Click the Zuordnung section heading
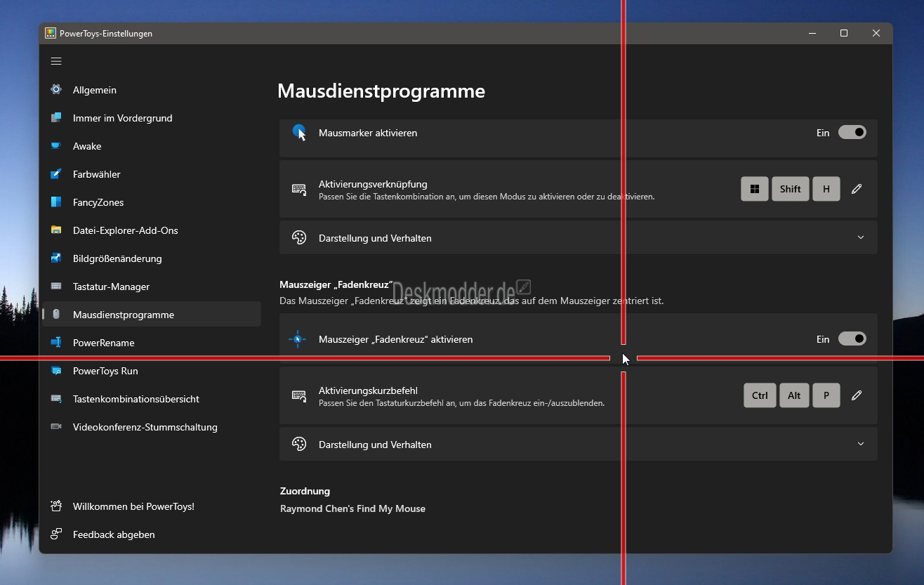The image size is (924, 585). click(305, 491)
